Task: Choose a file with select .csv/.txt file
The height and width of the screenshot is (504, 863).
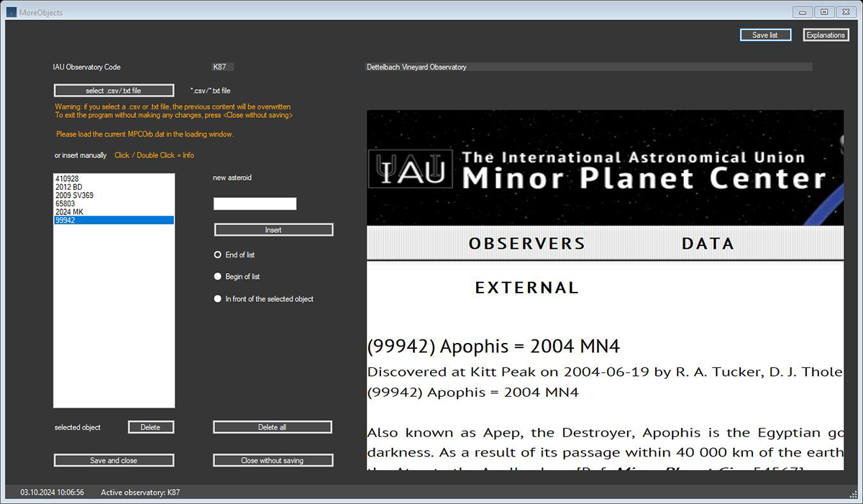Action: 114,91
